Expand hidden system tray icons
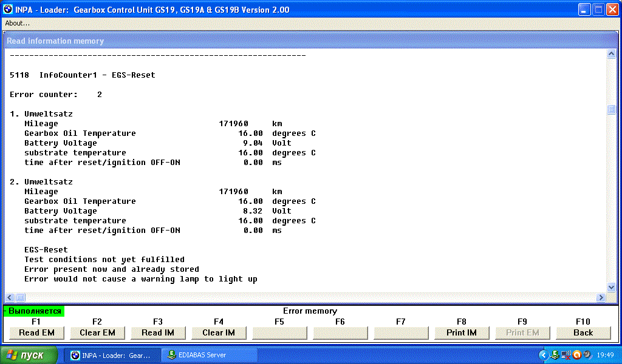 coord(544,355)
